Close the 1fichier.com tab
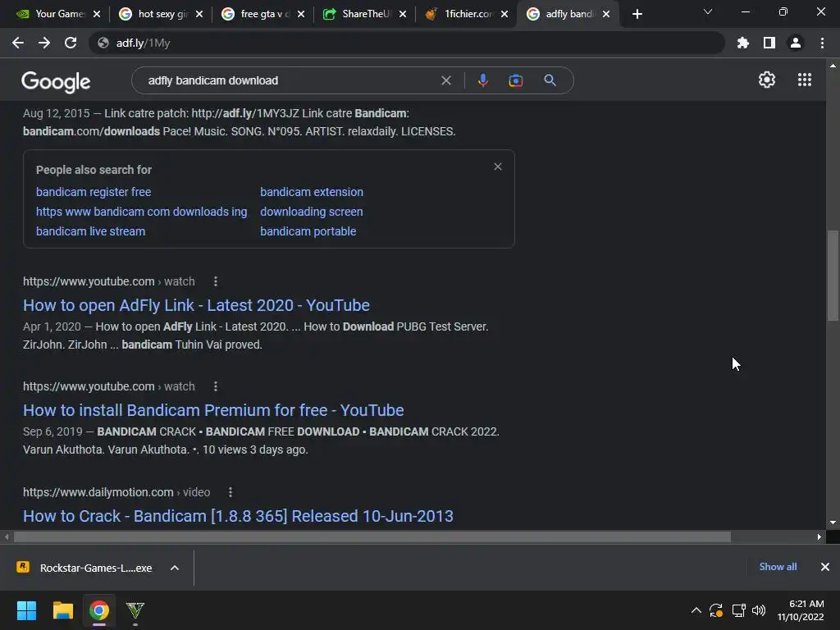Screen dimensions: 840x630 pos(504,14)
